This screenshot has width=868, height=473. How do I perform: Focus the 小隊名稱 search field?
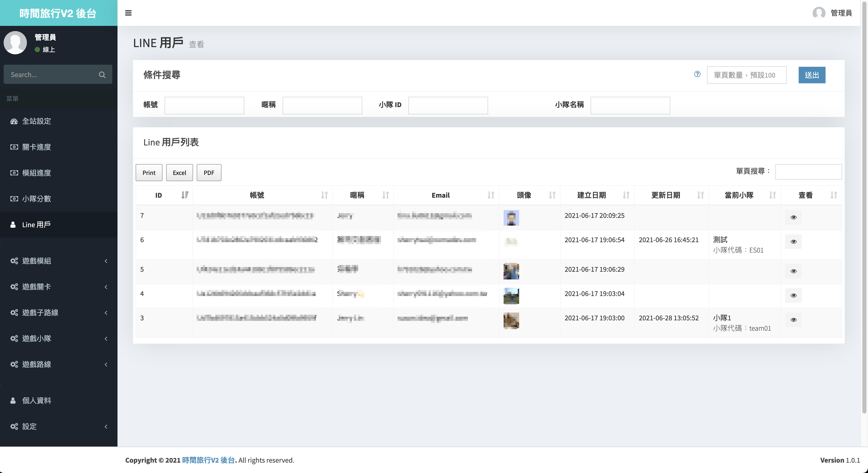click(630, 105)
